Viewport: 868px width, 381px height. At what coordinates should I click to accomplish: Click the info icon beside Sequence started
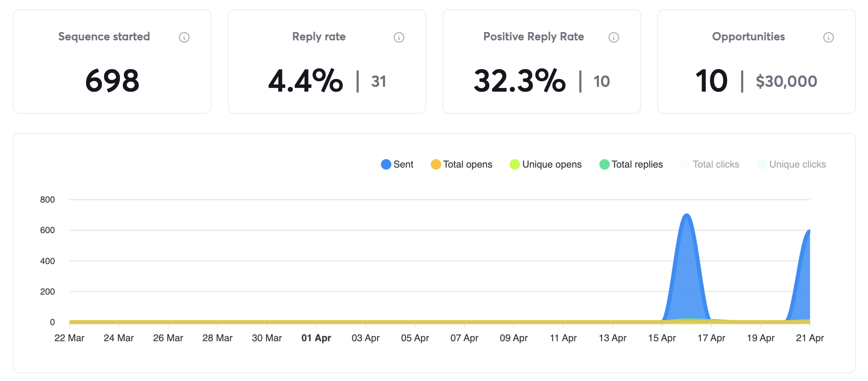(184, 37)
